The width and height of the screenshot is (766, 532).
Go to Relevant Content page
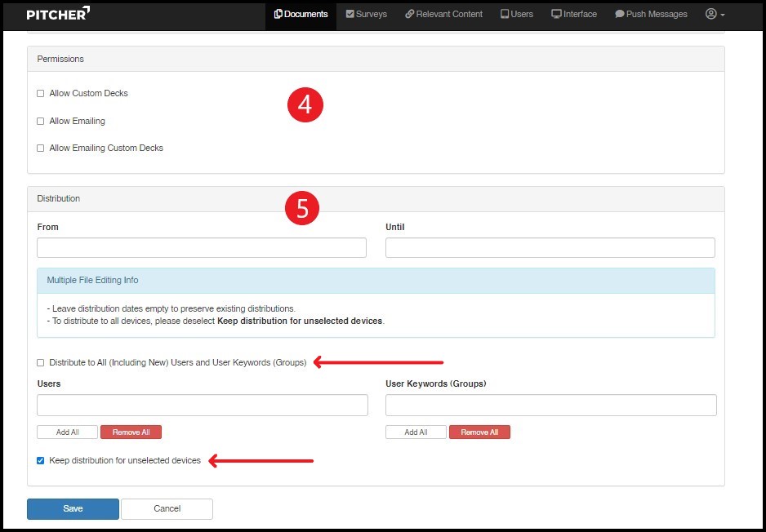(443, 14)
